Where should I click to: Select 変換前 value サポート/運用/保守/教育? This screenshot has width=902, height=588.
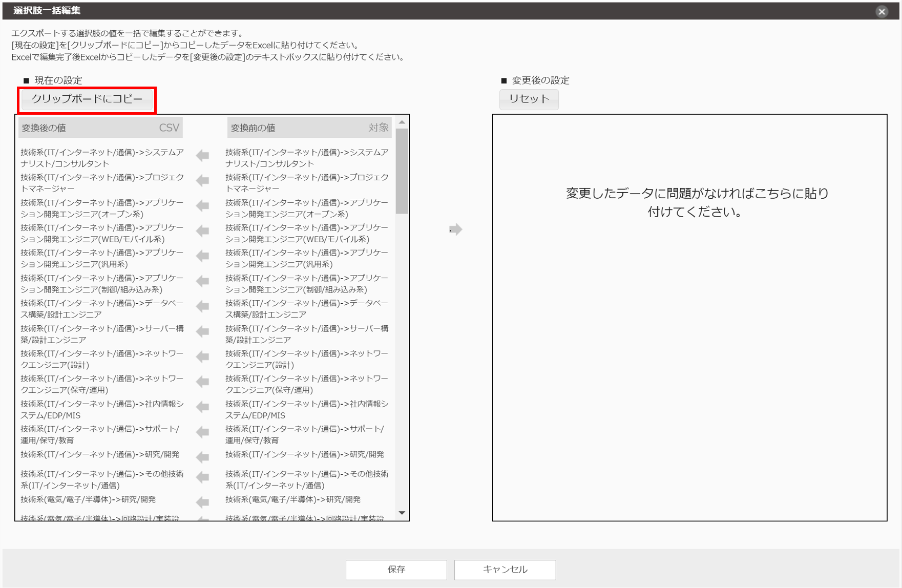[305, 434]
